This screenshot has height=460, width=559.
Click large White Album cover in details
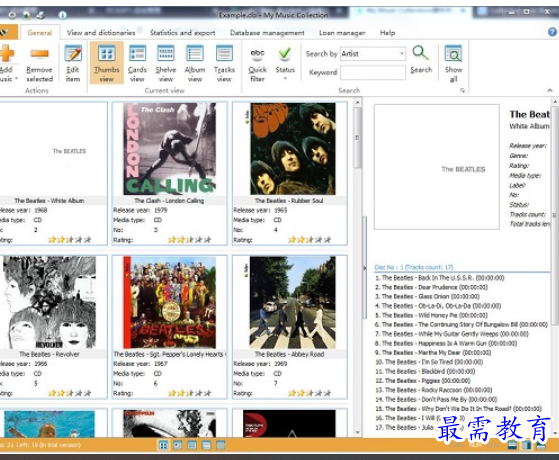(x=437, y=167)
